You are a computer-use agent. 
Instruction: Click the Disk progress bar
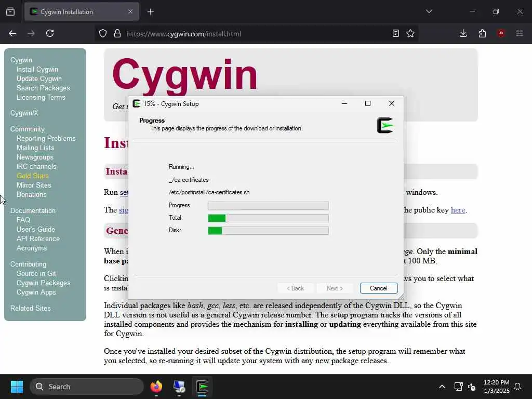pyautogui.click(x=268, y=231)
